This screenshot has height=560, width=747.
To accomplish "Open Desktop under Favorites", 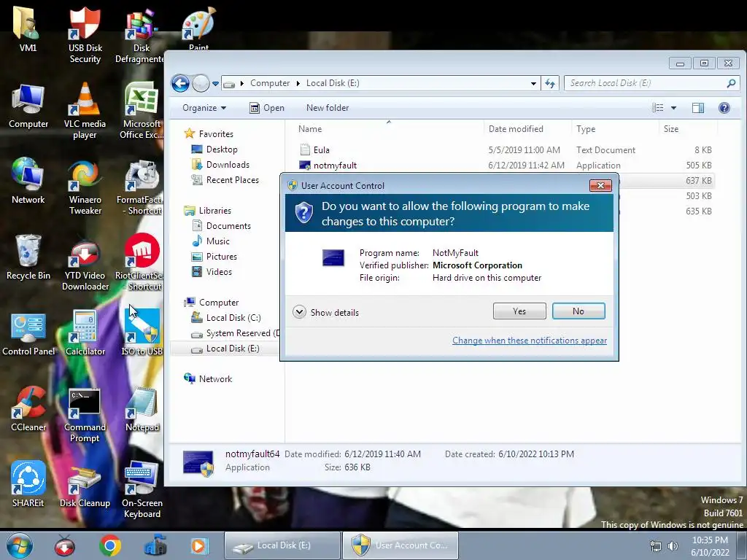I will click(214, 149).
